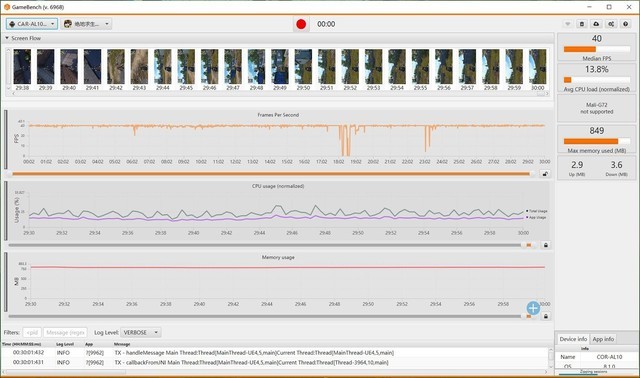Switch to the App info tab
The image size is (640, 378).
coord(603,339)
